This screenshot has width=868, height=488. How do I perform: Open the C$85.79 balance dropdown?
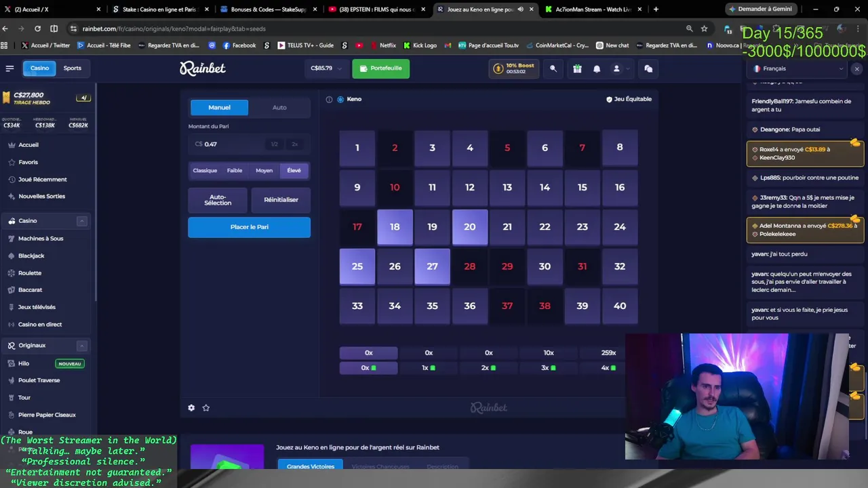[326, 68]
